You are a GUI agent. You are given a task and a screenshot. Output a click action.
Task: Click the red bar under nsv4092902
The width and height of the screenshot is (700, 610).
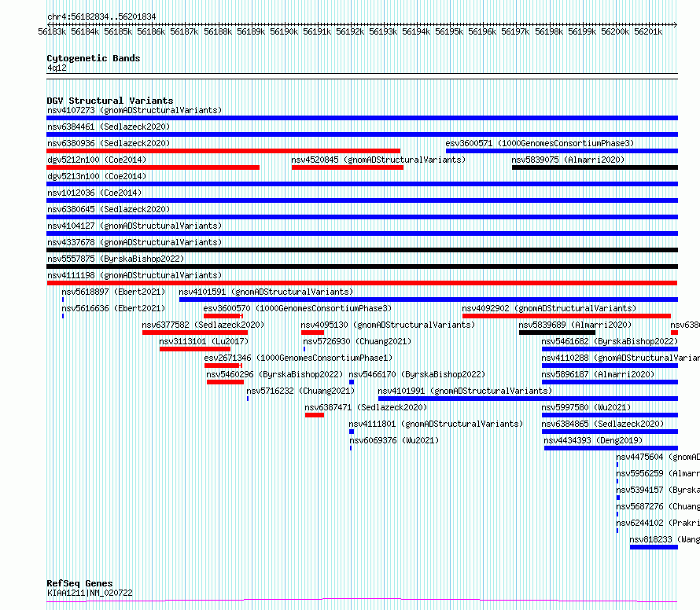[x=566, y=316]
